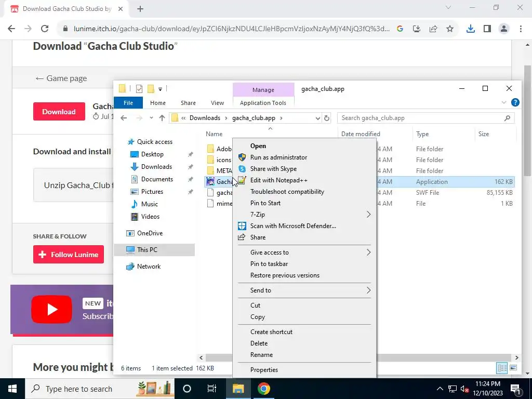Select Run as administrator
532x399 pixels.
[x=278, y=157]
